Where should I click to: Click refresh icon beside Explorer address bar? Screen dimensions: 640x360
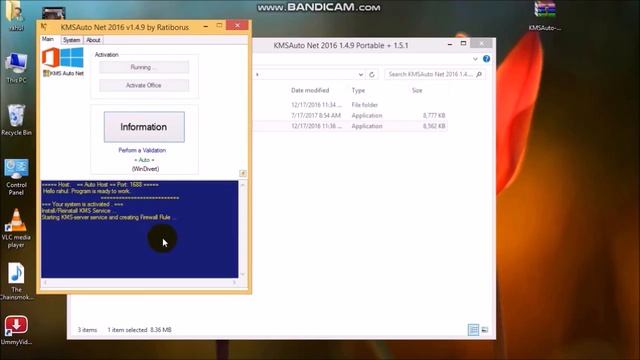372,75
